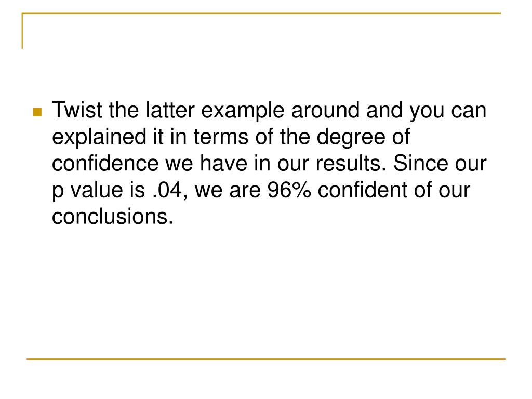The image size is (532, 399).
Task: Click the word "latter" in first line
Action: pos(170,110)
